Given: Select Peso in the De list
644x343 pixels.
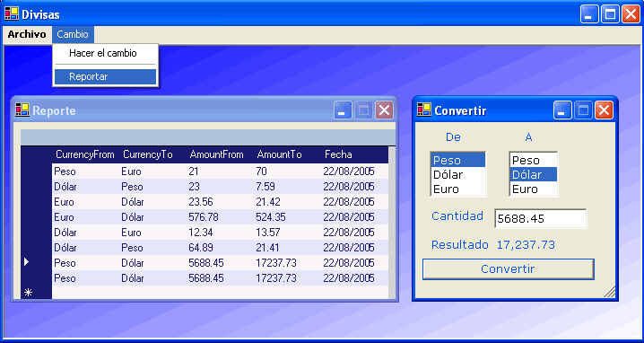Looking at the screenshot, I should pyautogui.click(x=458, y=160).
